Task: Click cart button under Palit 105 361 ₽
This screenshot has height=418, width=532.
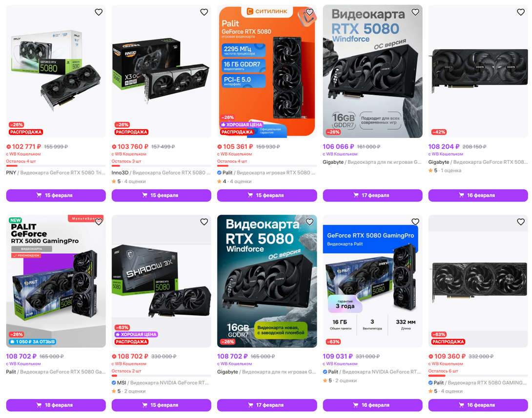Action: point(267,195)
